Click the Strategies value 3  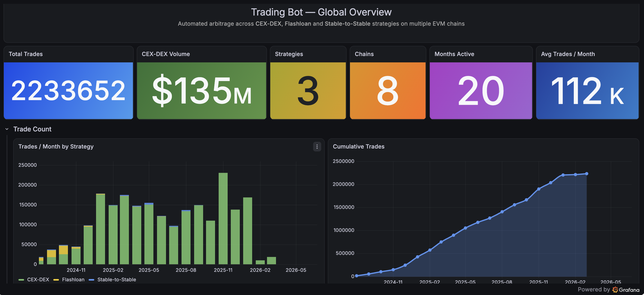[x=308, y=90]
